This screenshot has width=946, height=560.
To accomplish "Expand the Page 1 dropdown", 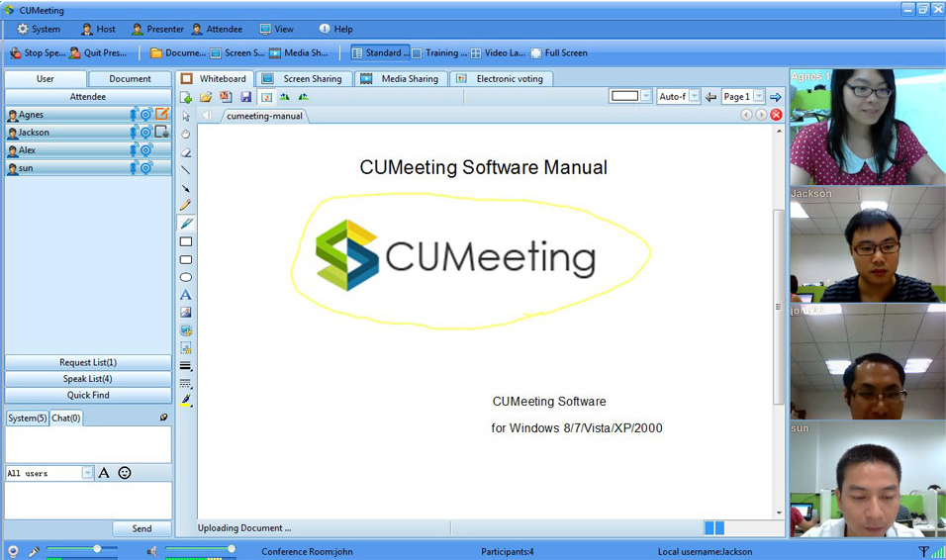I will pyautogui.click(x=759, y=97).
